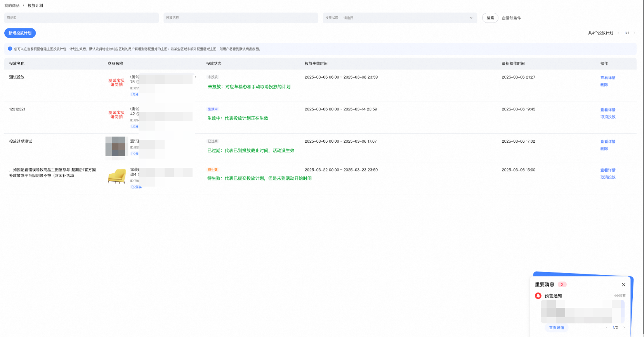Image resolution: width=644 pixels, height=337 pixels.
Task: Click plan name 投放过期测试
Action: 21,141
